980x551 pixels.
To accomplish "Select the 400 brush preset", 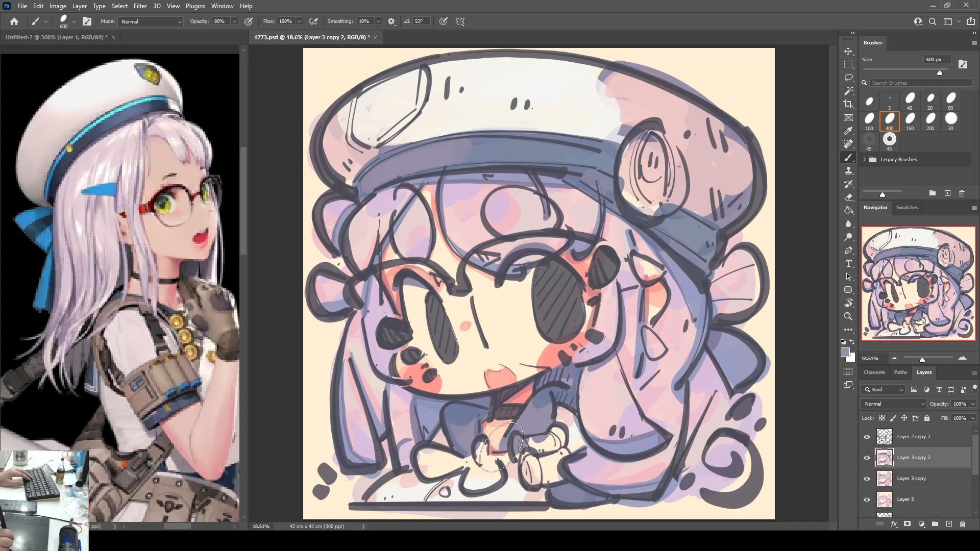I will tap(889, 122).
